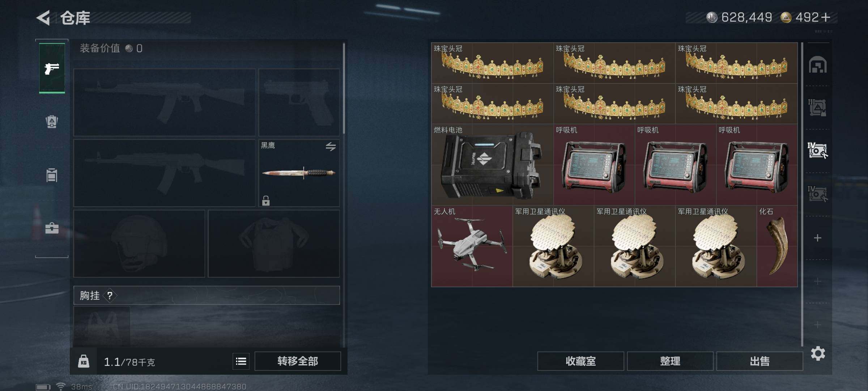Open the 收藏室 collection room

(x=580, y=361)
